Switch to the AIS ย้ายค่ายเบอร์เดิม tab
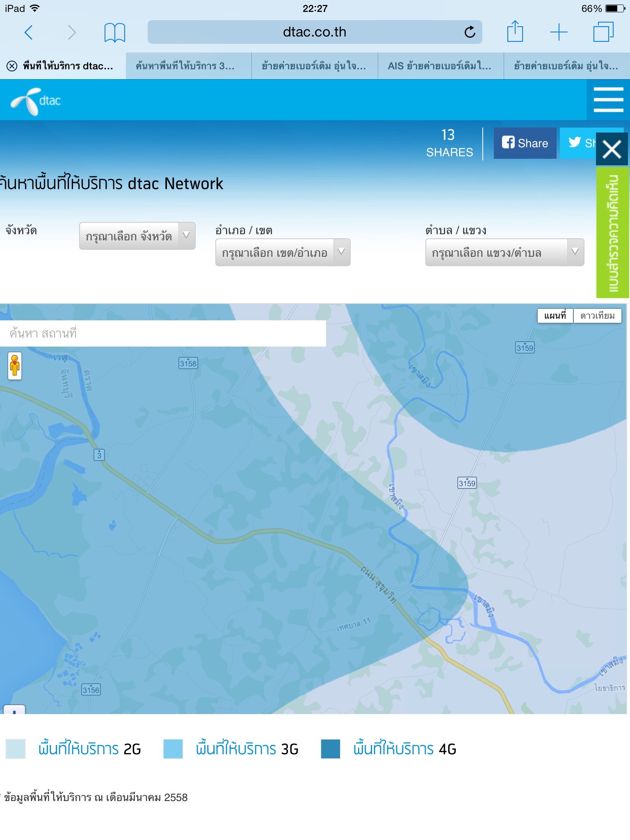This screenshot has height=840, width=630. (441, 66)
